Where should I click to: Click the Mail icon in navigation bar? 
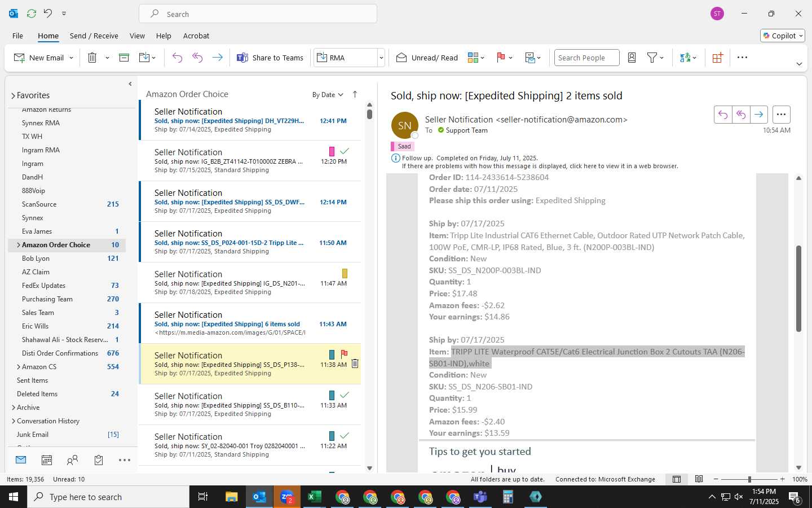[21, 460]
